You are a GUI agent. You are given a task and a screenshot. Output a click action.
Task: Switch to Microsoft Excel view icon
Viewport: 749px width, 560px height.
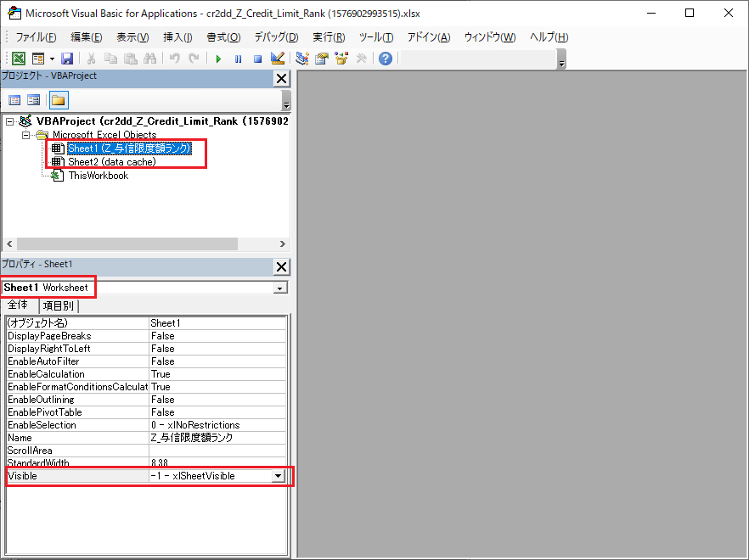tap(19, 59)
